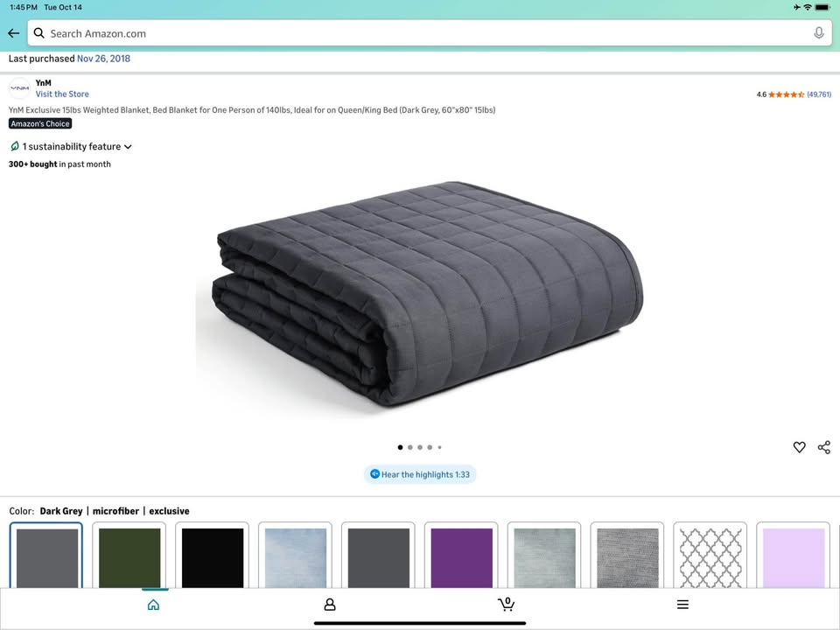Image resolution: width=840 pixels, height=630 pixels.
Task: Focus the Search Amazon.com field
Action: coord(420,33)
